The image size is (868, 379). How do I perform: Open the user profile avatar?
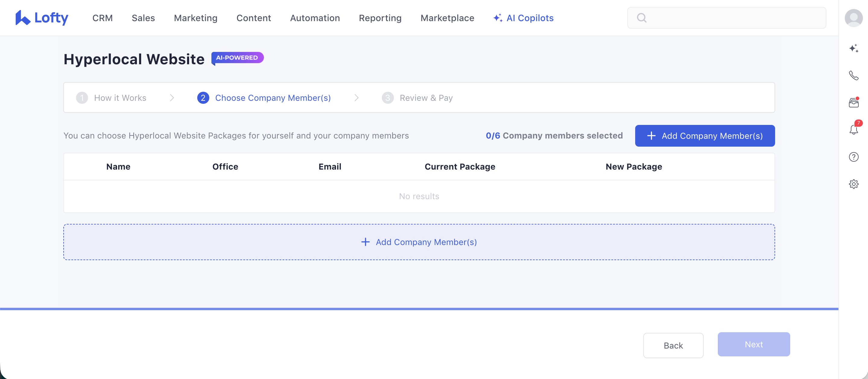853,18
